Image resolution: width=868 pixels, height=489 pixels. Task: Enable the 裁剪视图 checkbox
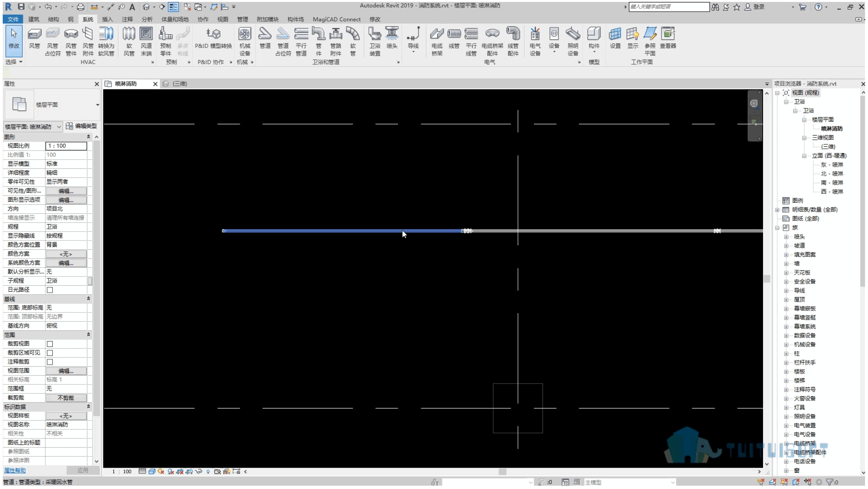tap(50, 344)
